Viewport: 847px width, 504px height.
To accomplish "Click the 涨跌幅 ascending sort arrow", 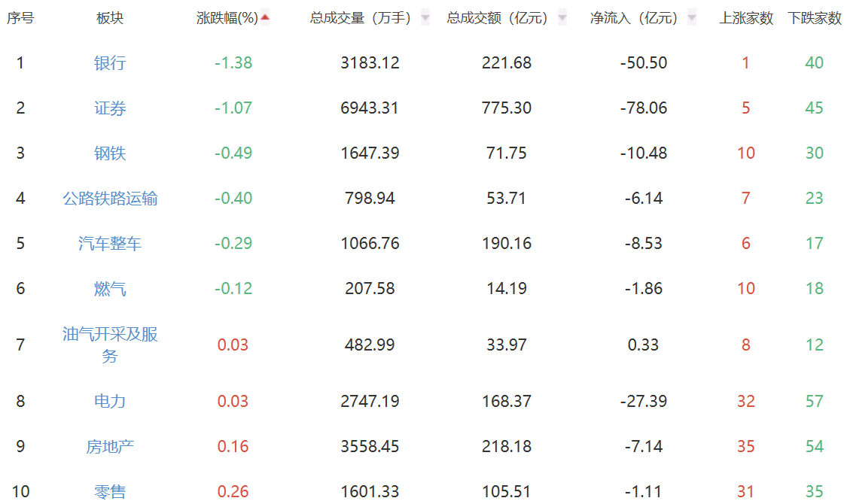I will click(265, 17).
